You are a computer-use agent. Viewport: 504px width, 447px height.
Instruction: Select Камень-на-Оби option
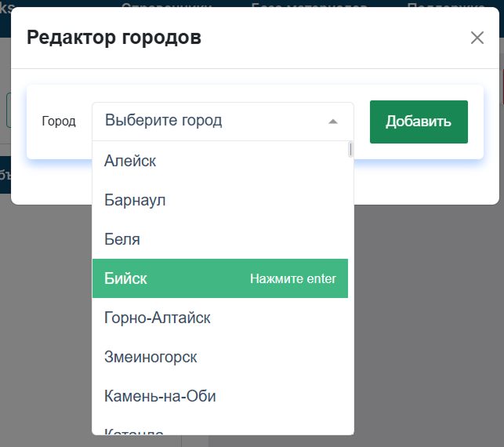pyautogui.click(x=219, y=396)
